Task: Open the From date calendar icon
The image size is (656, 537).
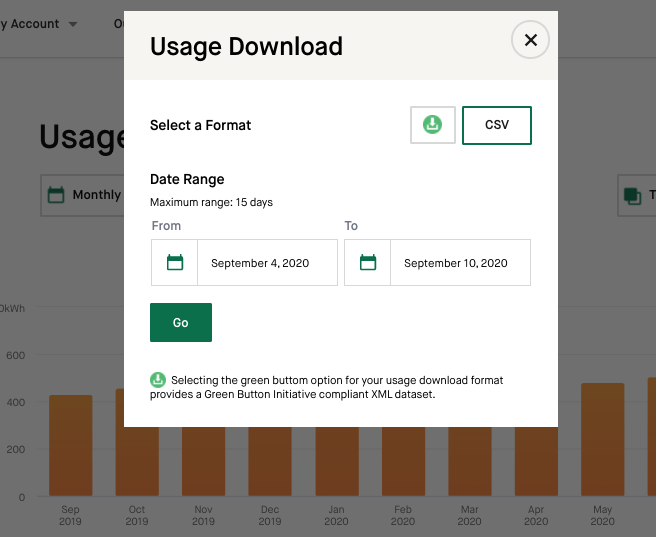Action: [x=175, y=263]
